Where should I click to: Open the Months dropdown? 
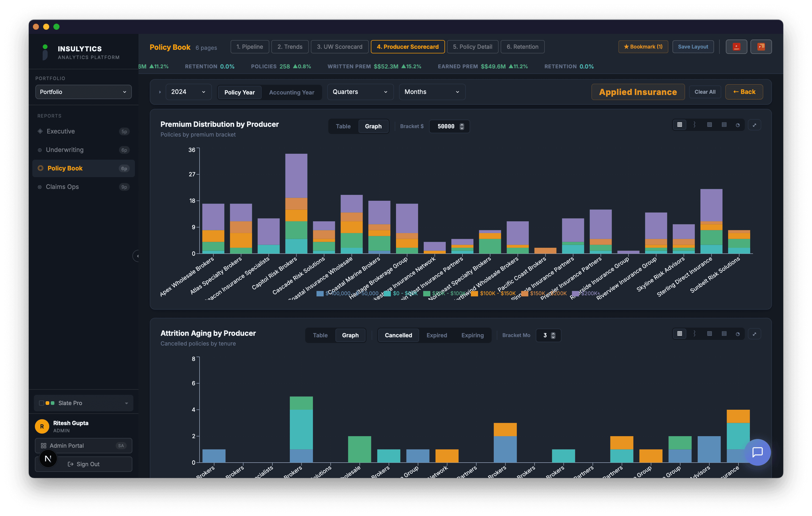click(x=432, y=92)
